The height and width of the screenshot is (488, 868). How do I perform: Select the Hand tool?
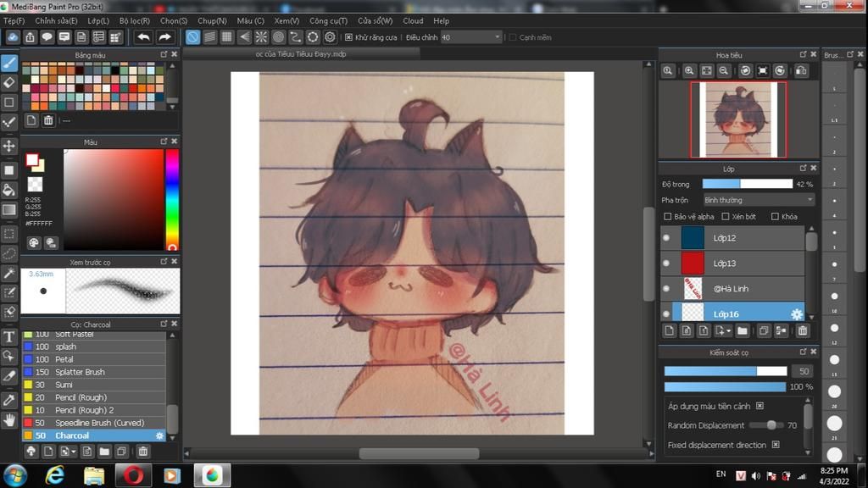coord(9,421)
